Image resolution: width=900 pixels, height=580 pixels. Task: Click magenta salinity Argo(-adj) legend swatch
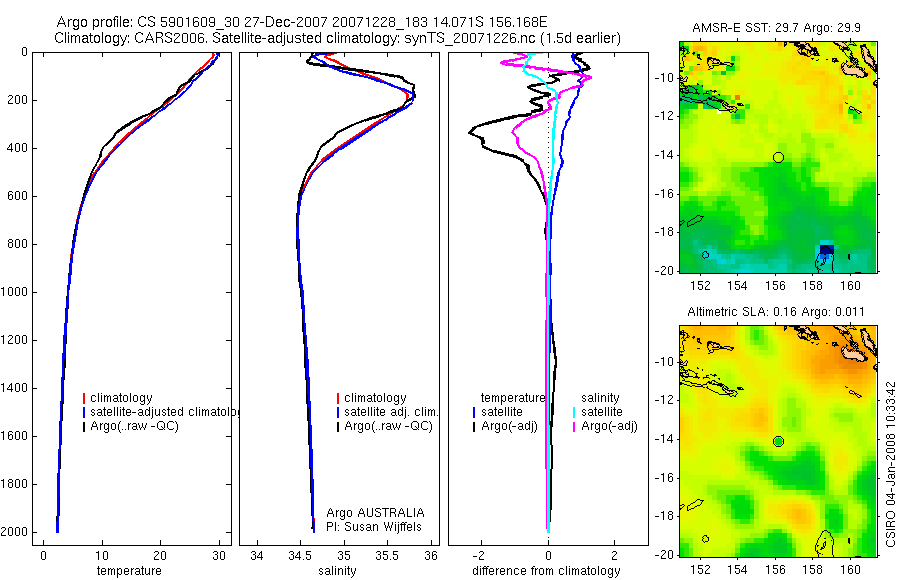(x=574, y=427)
